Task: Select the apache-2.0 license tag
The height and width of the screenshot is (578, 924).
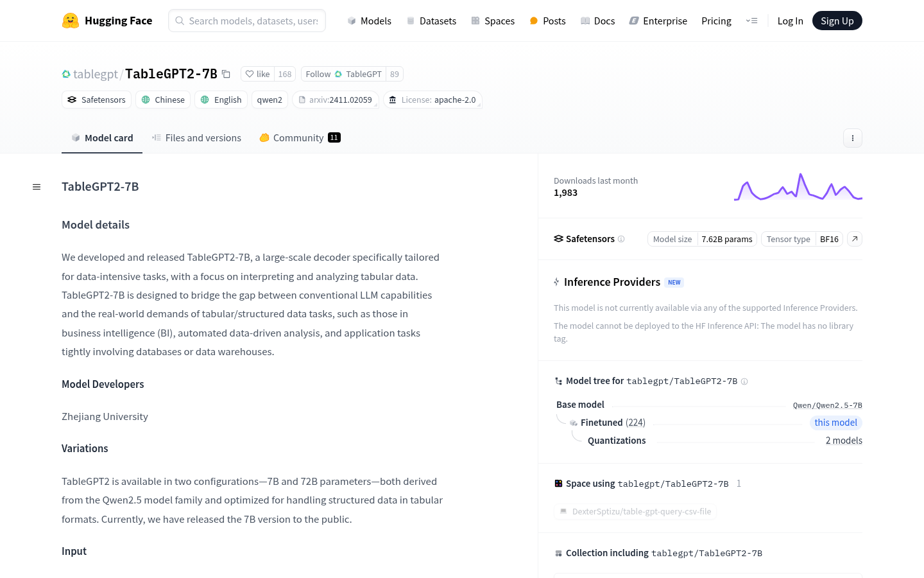Action: pyautogui.click(x=432, y=100)
